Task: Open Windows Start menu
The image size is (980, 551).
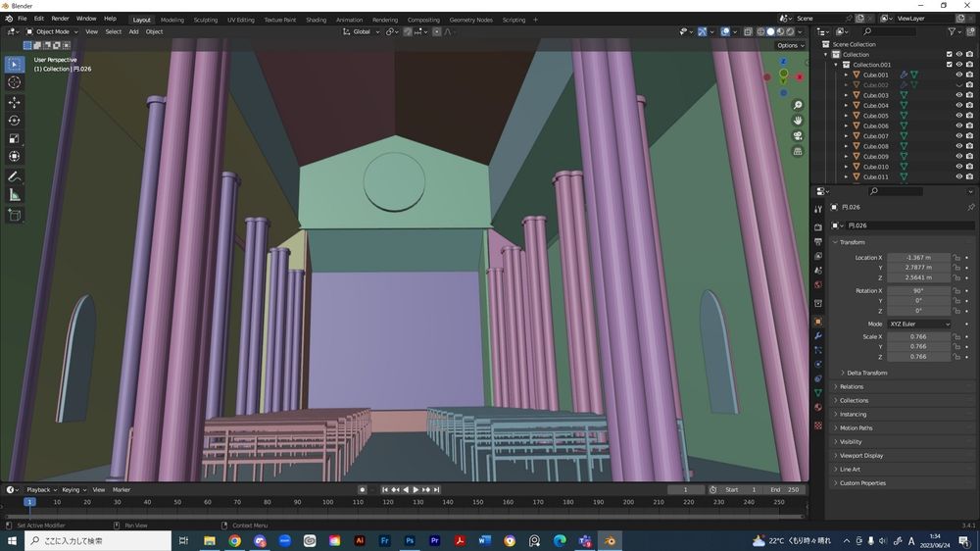Action: [x=12, y=540]
